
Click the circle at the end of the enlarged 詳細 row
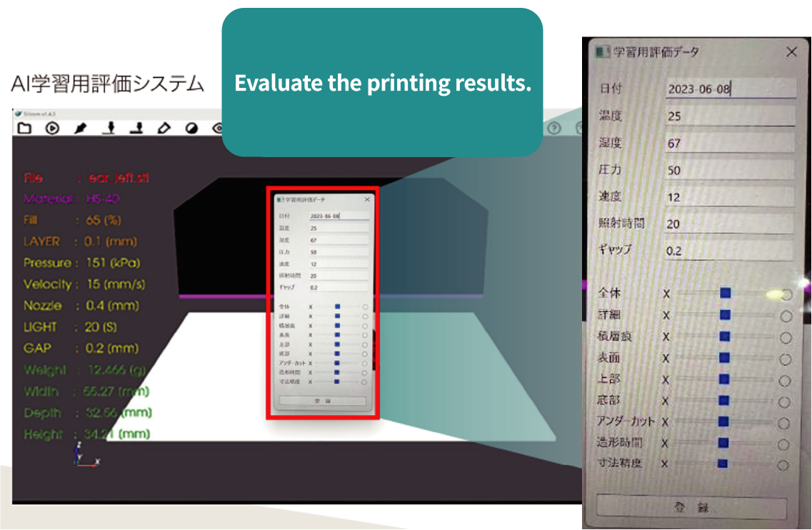tap(786, 316)
